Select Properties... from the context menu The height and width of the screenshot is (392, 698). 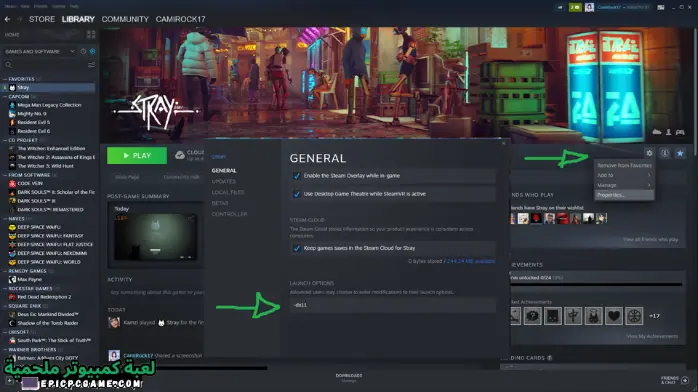click(x=624, y=195)
